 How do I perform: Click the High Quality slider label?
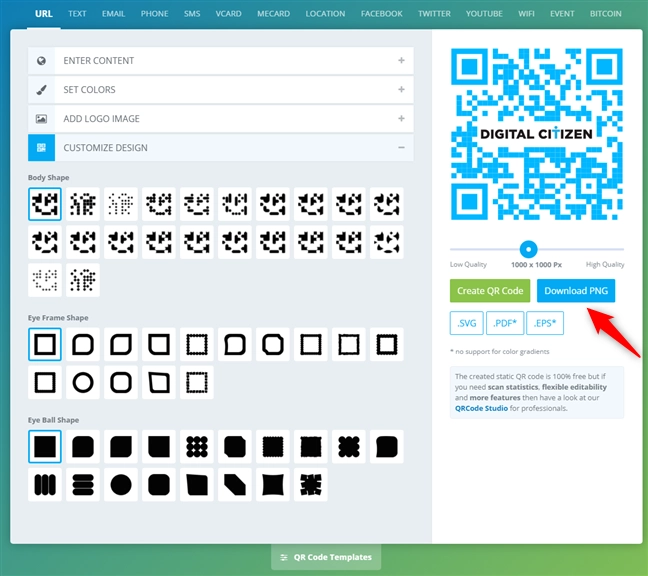point(605,264)
